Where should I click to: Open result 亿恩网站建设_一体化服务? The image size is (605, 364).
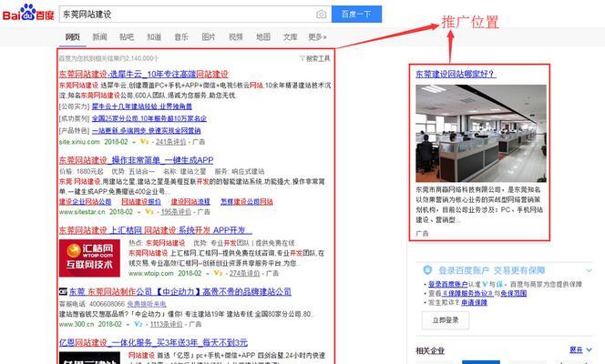[153, 342]
